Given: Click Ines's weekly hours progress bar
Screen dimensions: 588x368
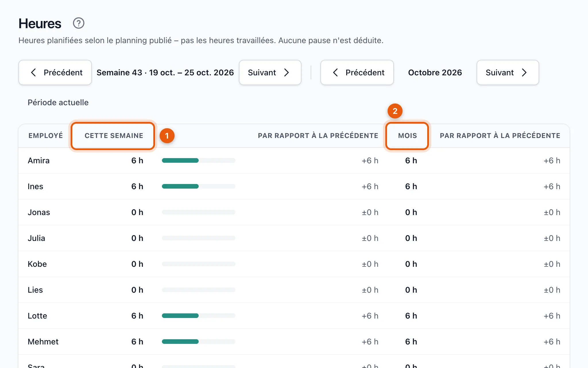Looking at the screenshot, I should click(x=199, y=186).
